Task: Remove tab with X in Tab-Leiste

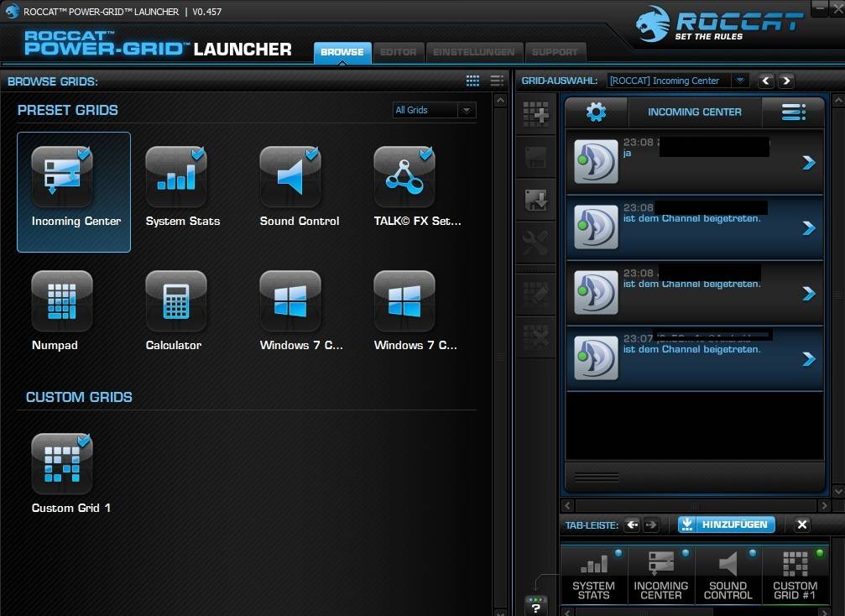Action: [802, 525]
